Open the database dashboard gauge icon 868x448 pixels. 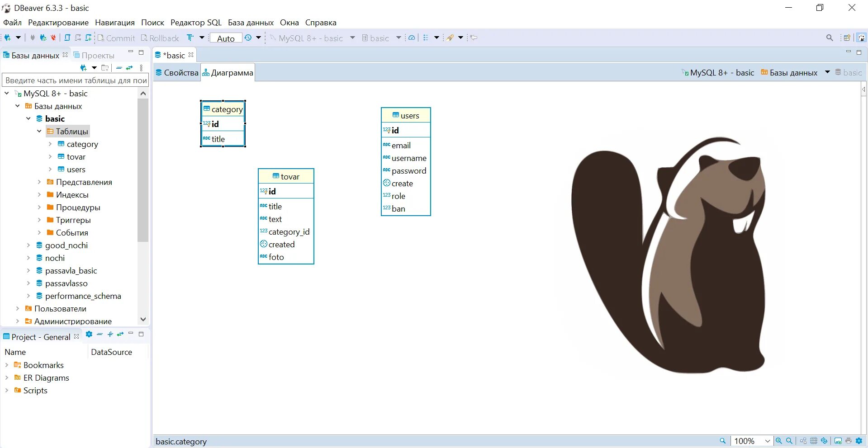412,38
